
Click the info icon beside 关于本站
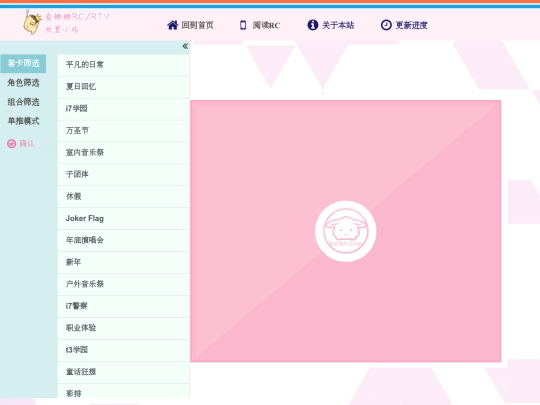pos(312,25)
